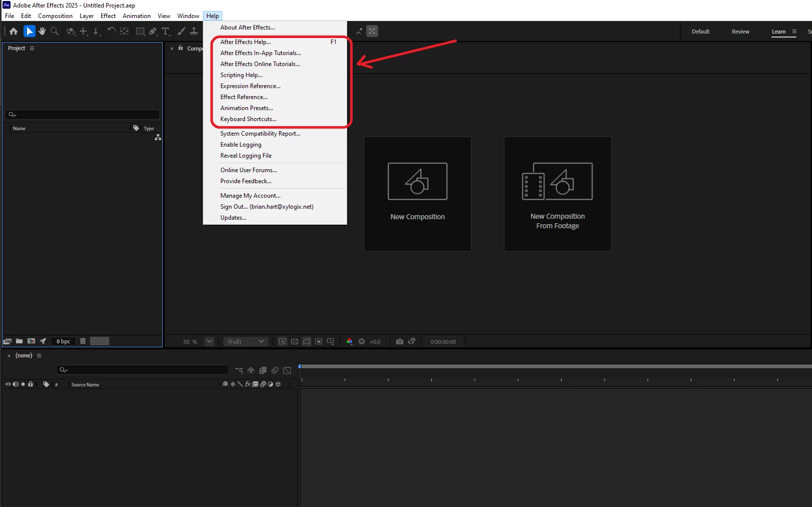
Task: Click the 8 bpc color depth button
Action: tap(63, 341)
